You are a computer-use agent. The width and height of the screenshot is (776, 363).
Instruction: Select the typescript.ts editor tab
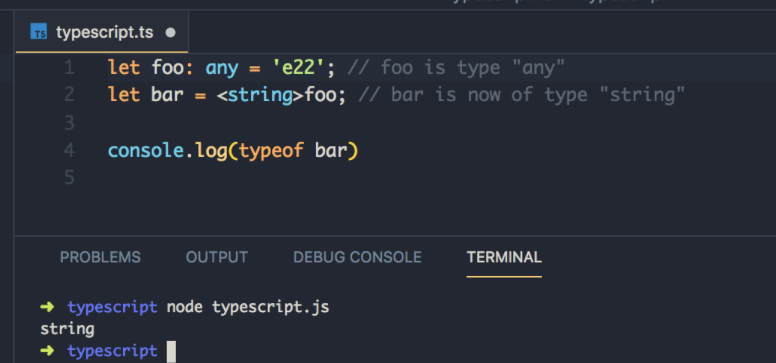coord(102,32)
